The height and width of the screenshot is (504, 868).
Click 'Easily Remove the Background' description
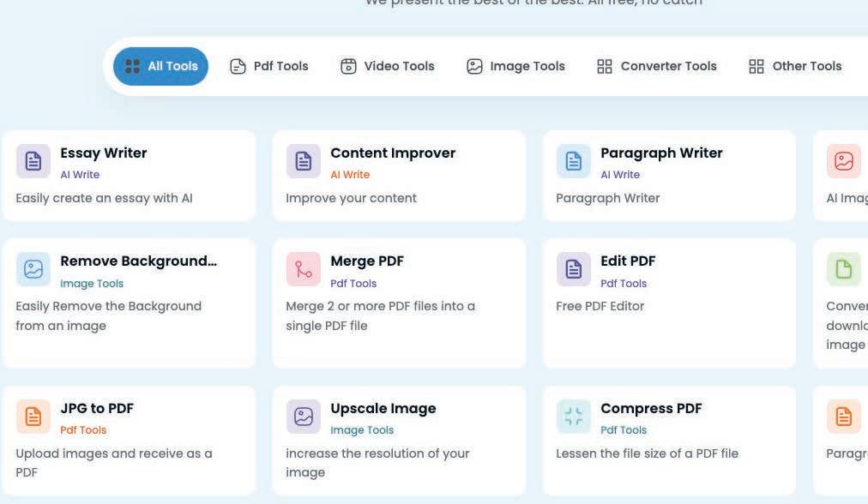point(108,316)
